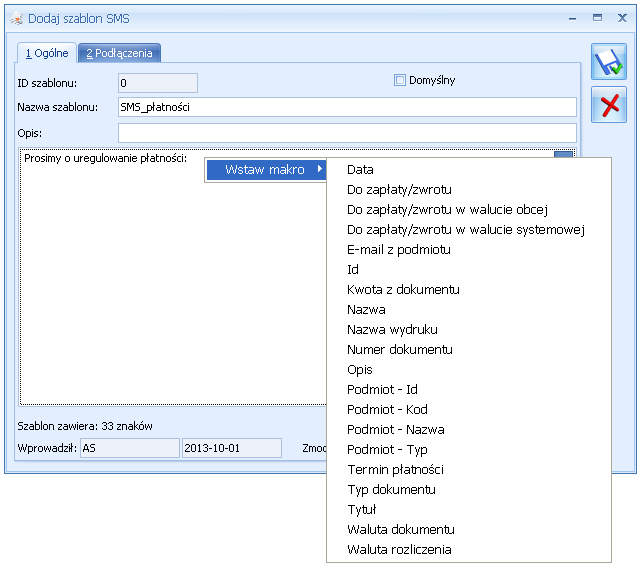This screenshot has width=642, height=568.
Task: Insert Kwota z dokumentu macro
Action: [x=469, y=290]
